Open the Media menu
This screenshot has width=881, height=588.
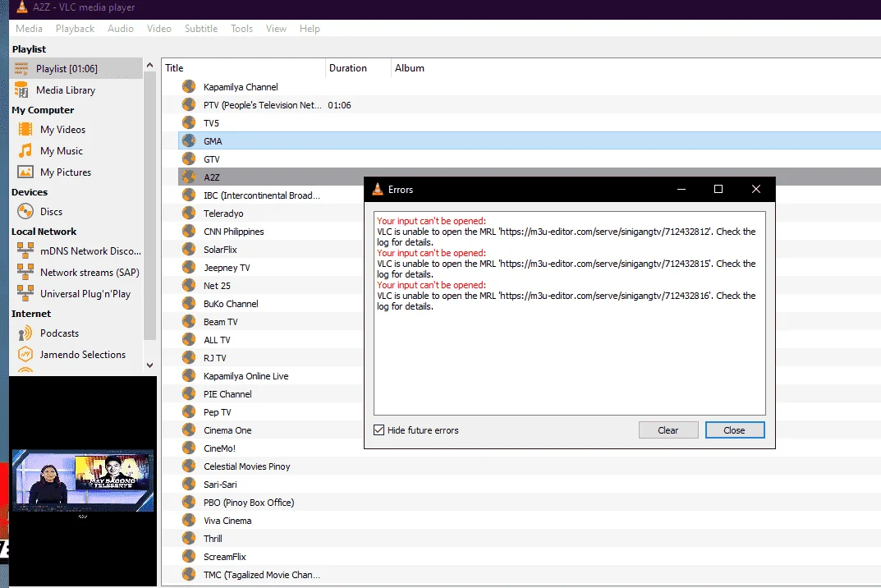tap(29, 29)
